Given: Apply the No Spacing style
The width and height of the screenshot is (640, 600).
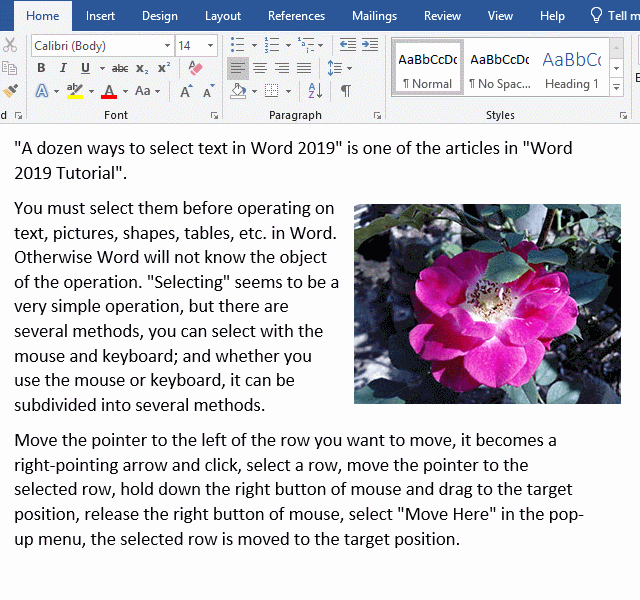Looking at the screenshot, I should pyautogui.click(x=500, y=68).
